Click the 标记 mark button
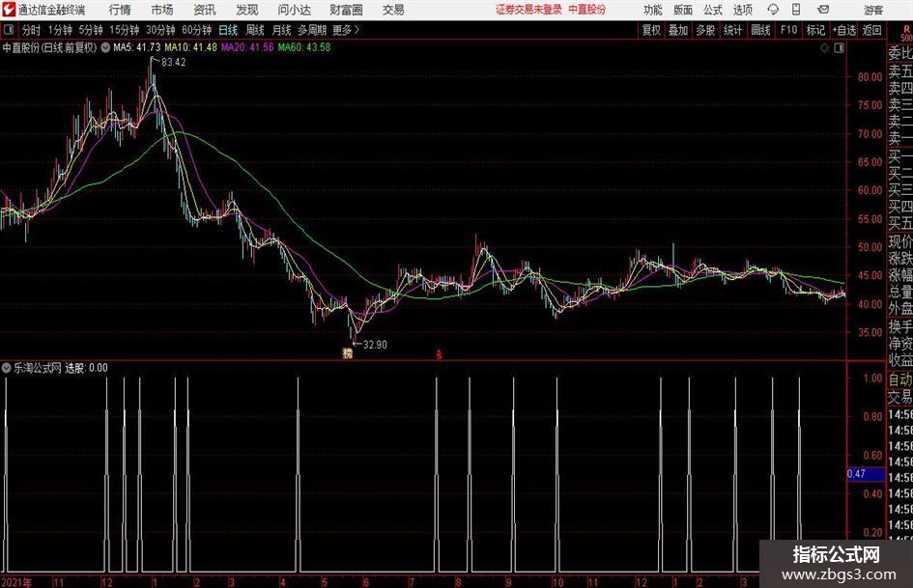Image resolution: width=913 pixels, height=588 pixels. click(x=815, y=30)
